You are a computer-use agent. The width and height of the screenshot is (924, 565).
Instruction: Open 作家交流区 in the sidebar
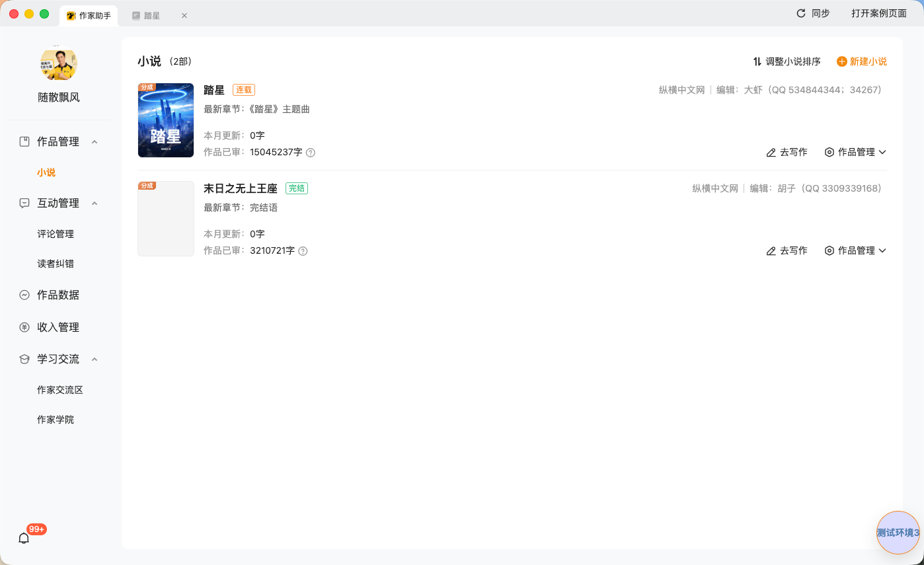[x=60, y=390]
